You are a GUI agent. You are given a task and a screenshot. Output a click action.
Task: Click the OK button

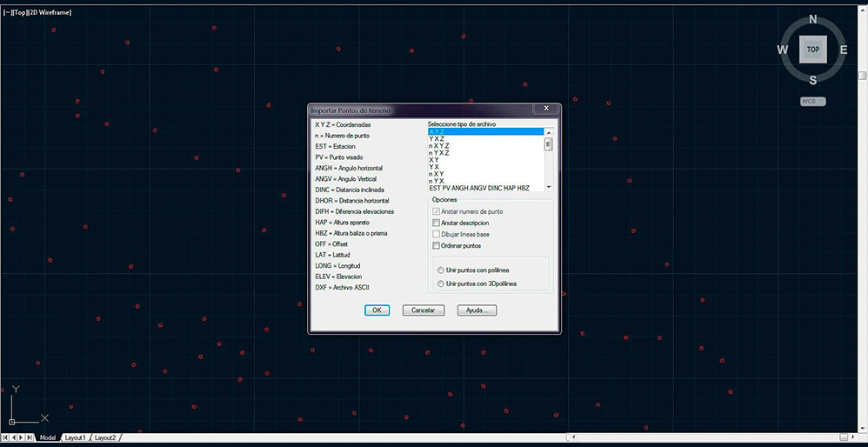pos(377,310)
